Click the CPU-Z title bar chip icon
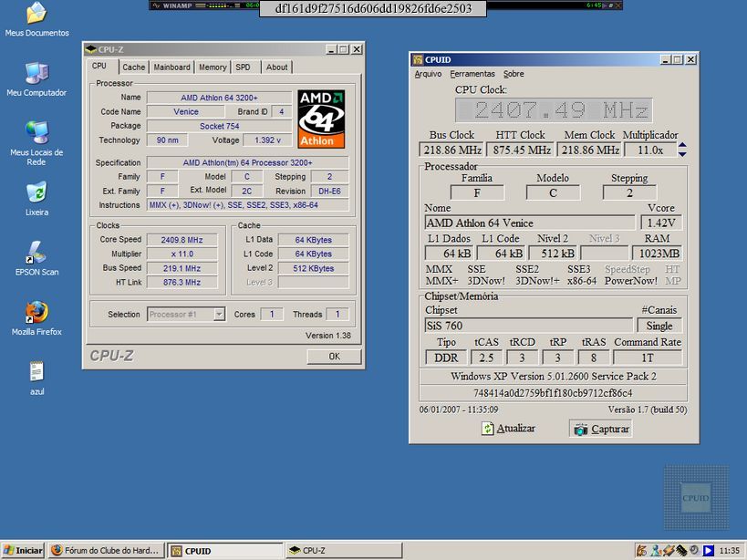Image resolution: width=747 pixels, height=560 pixels. coord(91,49)
